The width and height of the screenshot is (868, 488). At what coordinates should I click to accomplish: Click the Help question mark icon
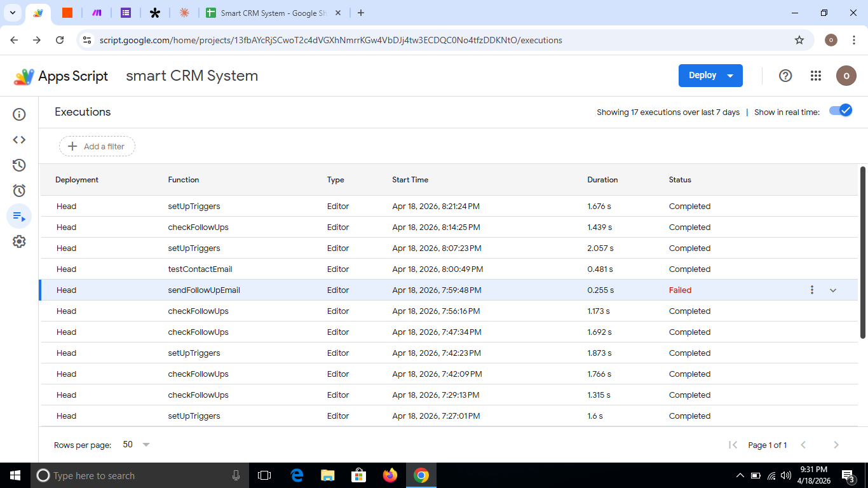[x=785, y=76]
